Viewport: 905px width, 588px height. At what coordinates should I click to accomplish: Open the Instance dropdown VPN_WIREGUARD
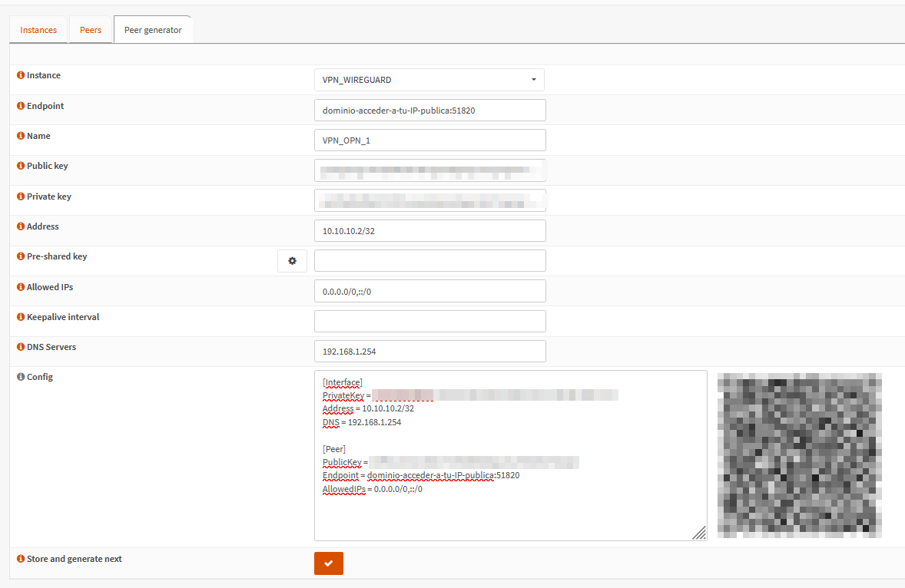429,80
